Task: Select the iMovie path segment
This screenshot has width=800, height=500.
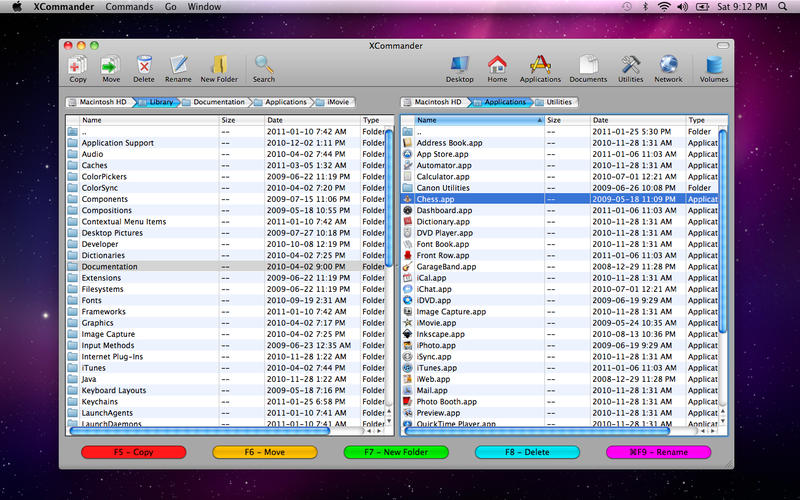Action: (x=335, y=102)
